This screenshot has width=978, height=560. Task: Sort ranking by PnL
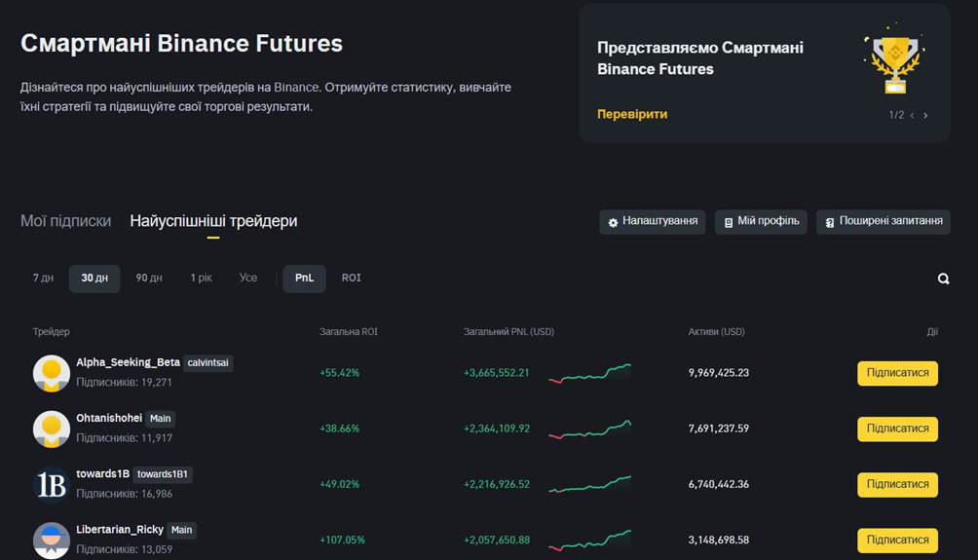pos(304,279)
